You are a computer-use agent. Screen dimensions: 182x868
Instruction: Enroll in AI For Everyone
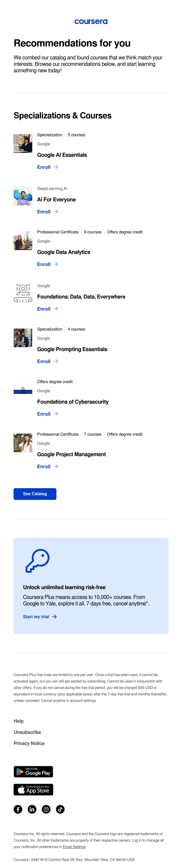[48, 212]
